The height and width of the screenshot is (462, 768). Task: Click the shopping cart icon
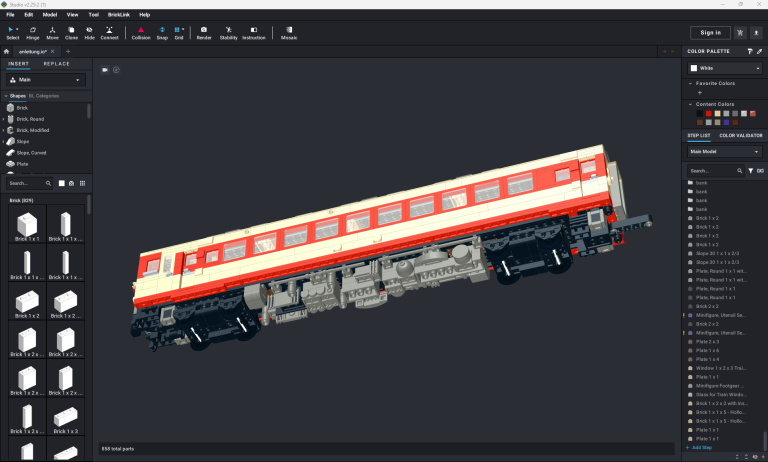[739, 33]
